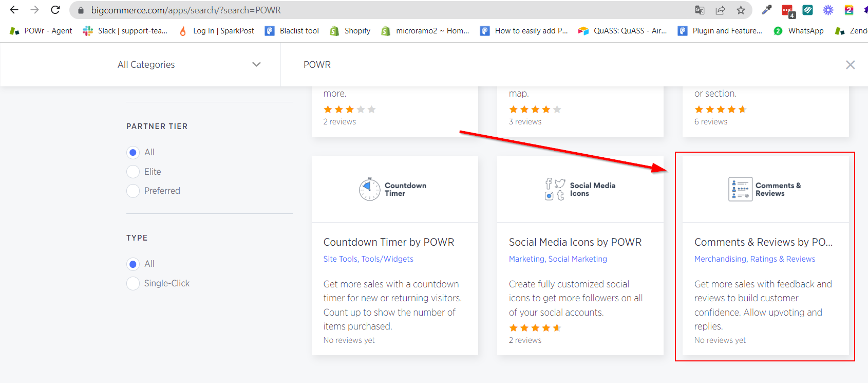Select the Elite partner tier
This screenshot has width=868, height=383.
[x=133, y=172]
